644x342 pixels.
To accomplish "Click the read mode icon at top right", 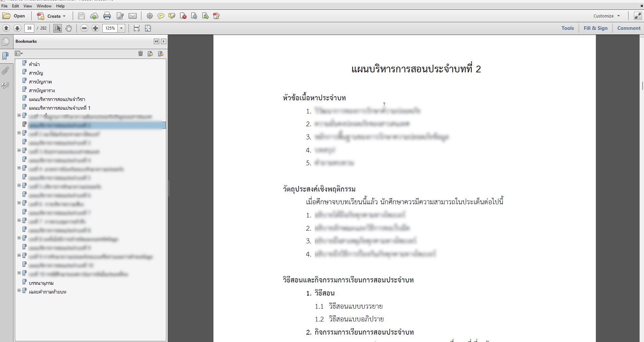I will click(x=638, y=16).
